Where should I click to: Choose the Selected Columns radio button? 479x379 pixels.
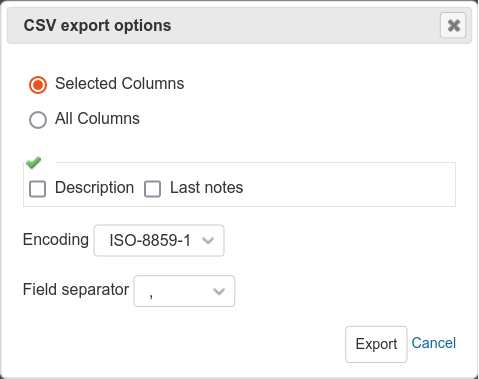(x=38, y=85)
